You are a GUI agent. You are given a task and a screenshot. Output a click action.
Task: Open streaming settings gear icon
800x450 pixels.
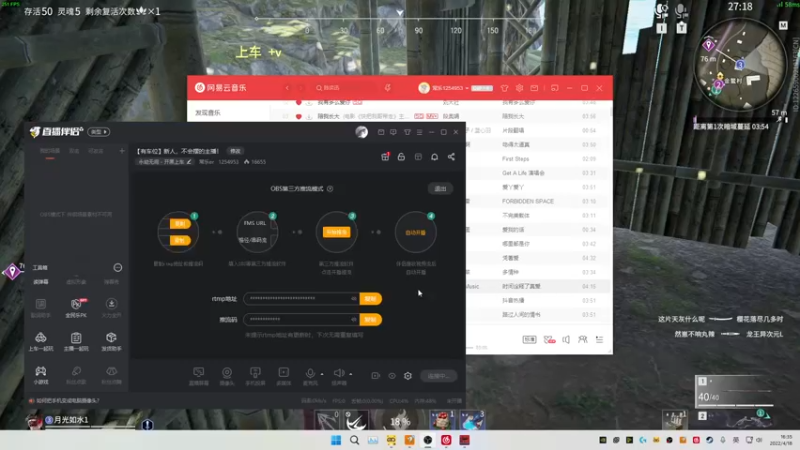408,376
